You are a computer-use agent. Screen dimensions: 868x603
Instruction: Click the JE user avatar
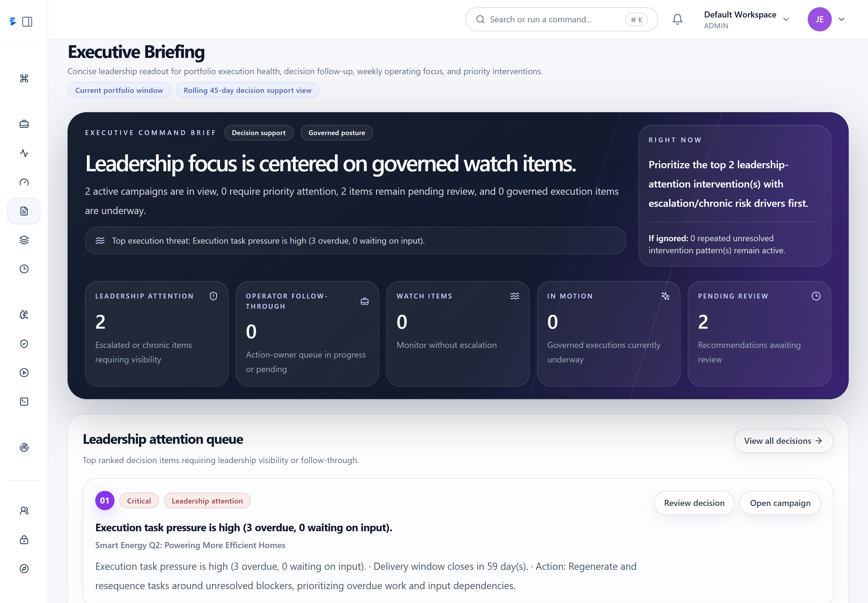click(819, 19)
